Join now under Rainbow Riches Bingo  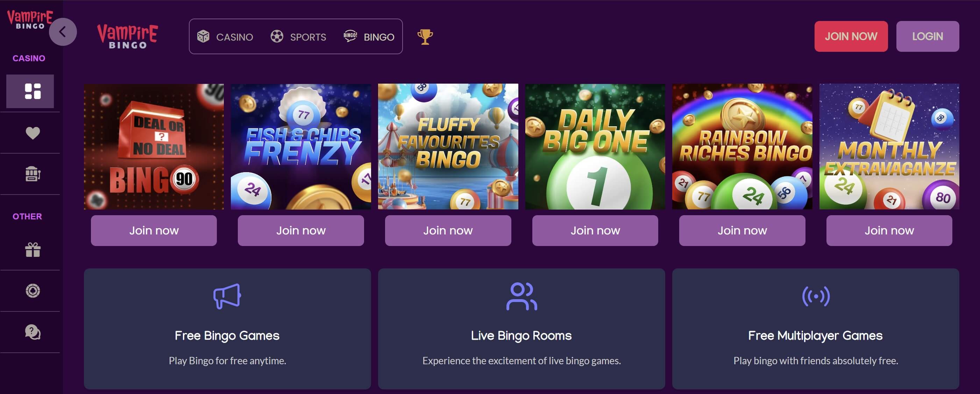pyautogui.click(x=742, y=231)
